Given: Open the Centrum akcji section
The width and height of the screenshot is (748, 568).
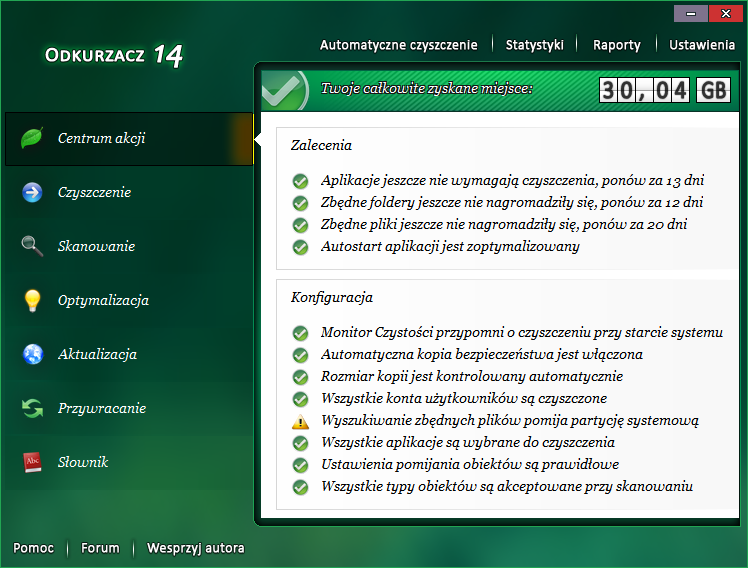Looking at the screenshot, I should pos(129,139).
